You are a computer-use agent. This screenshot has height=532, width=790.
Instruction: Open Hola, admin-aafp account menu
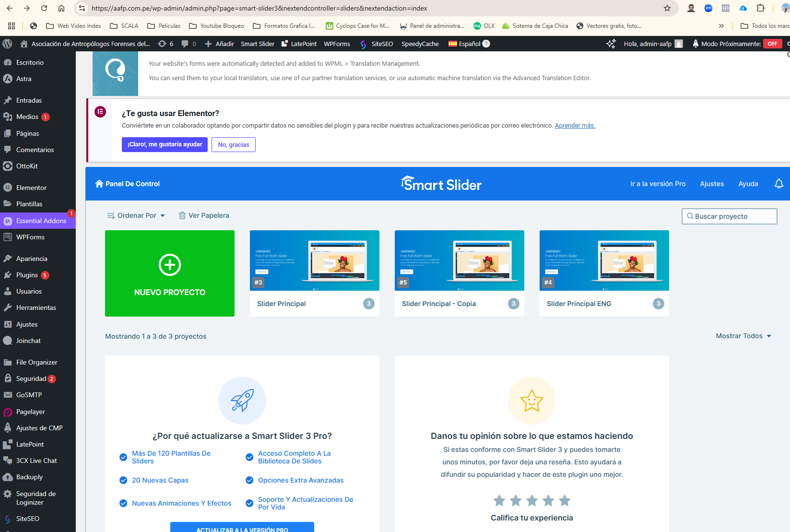click(653, 44)
